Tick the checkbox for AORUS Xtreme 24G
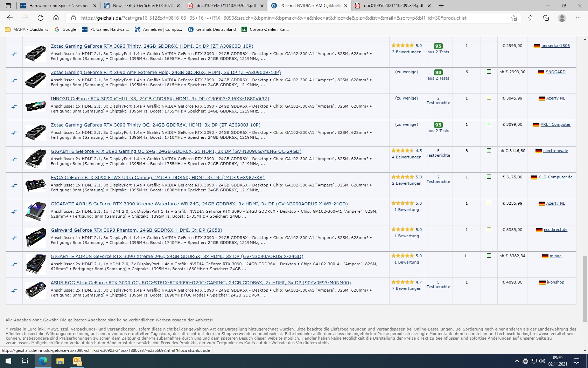 [489, 256]
